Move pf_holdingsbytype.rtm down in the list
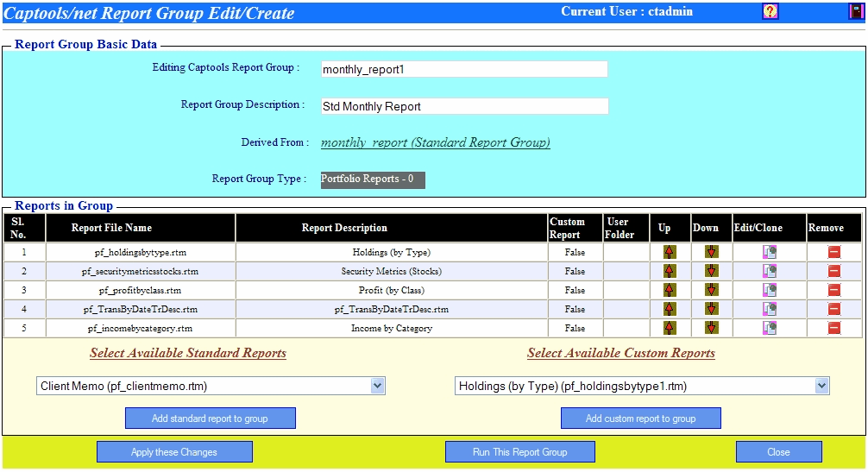This screenshot has width=868, height=472. tap(711, 252)
